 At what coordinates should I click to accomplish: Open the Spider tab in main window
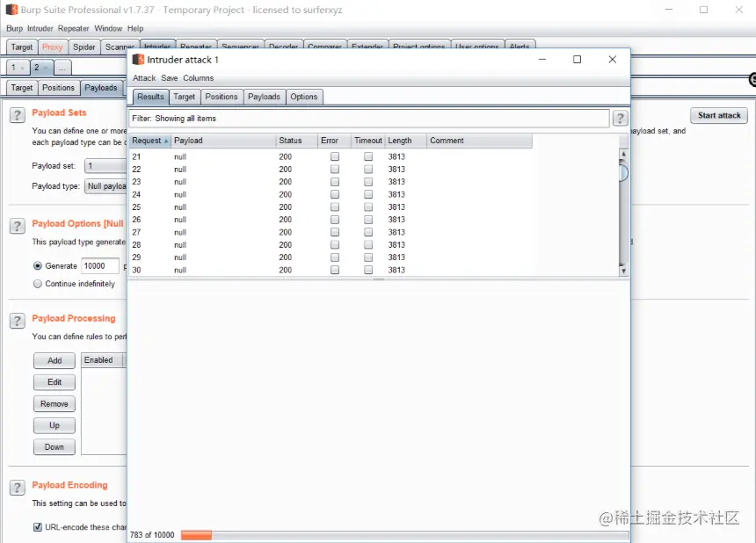pyautogui.click(x=84, y=47)
